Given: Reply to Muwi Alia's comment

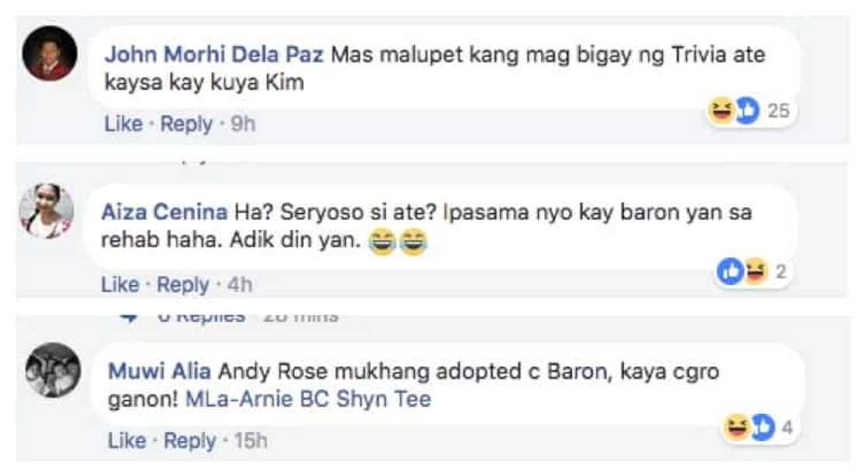Looking at the screenshot, I should tap(190, 441).
